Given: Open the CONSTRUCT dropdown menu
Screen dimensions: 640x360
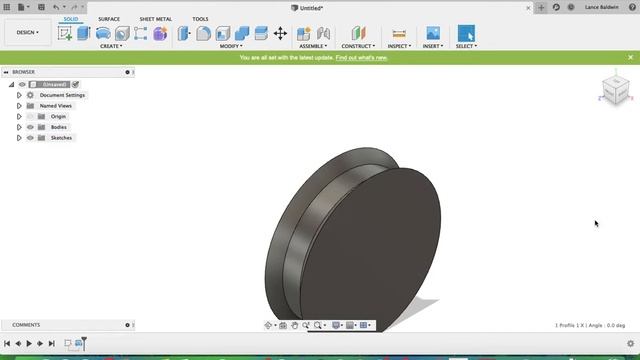Looking at the screenshot, I should point(358,46).
